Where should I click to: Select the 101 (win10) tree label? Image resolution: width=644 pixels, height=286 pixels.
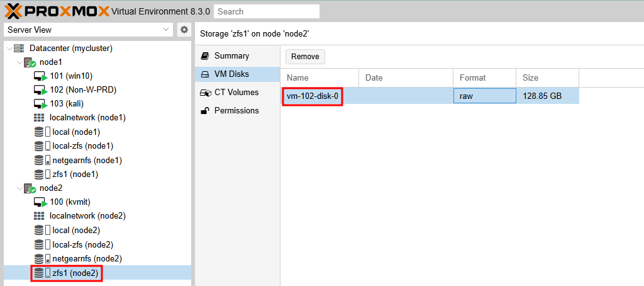tap(72, 76)
